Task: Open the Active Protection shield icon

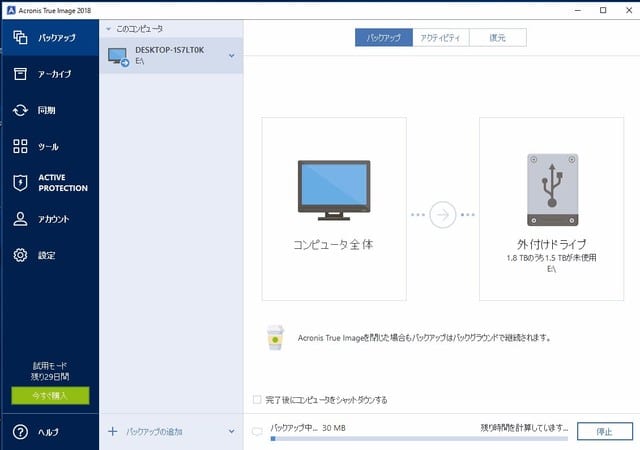Action: 20,182
